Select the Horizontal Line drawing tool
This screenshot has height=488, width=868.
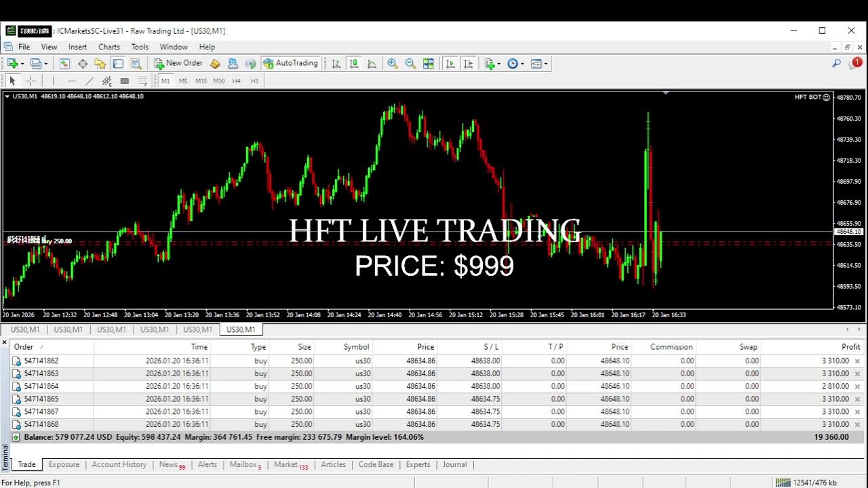71,81
